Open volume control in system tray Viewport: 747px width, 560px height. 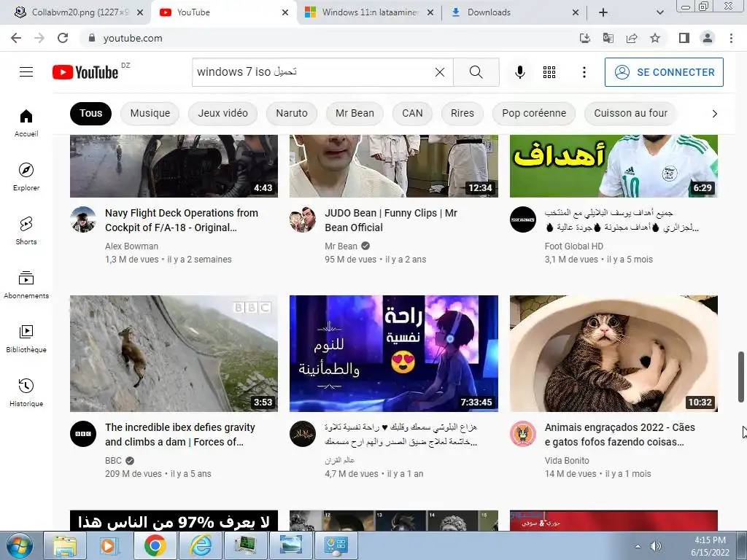656,545
